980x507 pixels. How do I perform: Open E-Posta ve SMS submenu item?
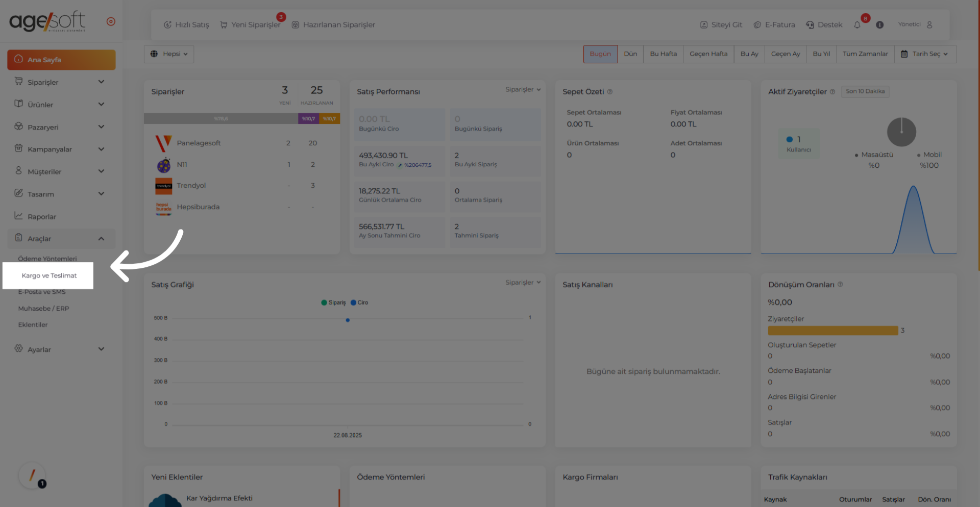coord(42,292)
